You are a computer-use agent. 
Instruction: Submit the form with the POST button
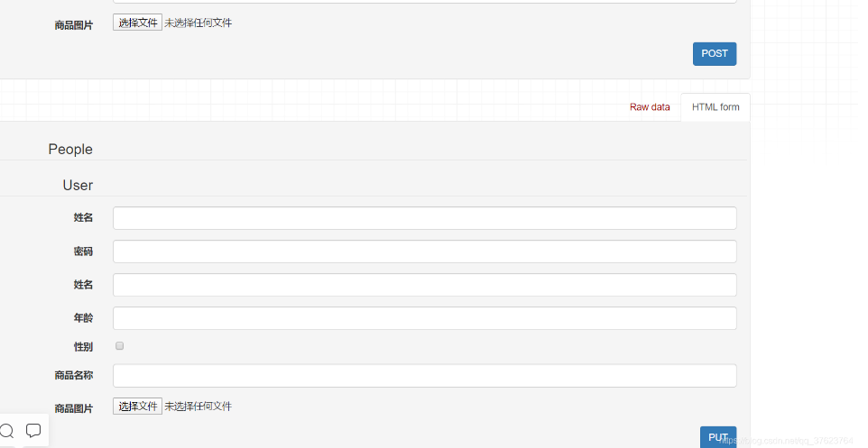point(714,54)
